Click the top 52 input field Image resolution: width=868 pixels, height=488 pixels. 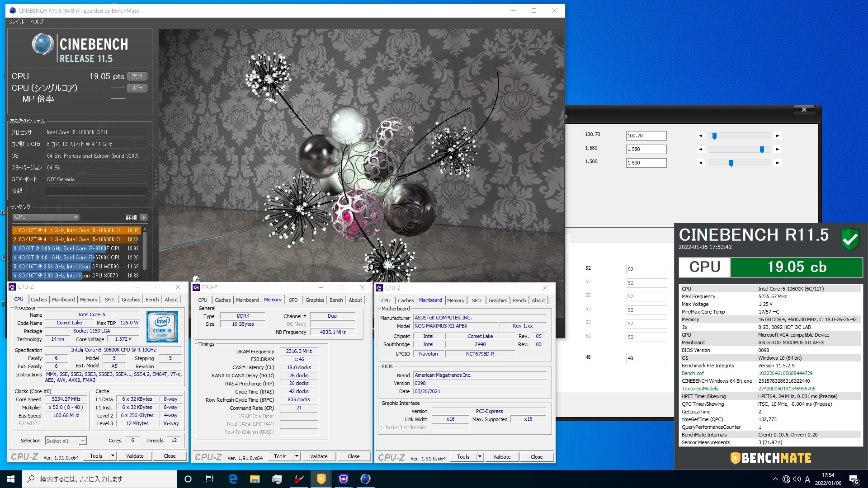click(646, 269)
